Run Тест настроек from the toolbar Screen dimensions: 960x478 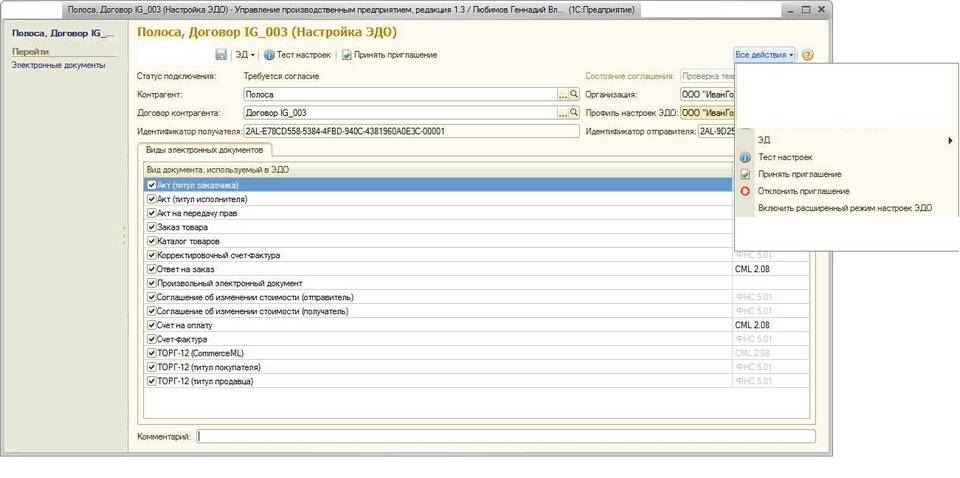click(x=298, y=55)
